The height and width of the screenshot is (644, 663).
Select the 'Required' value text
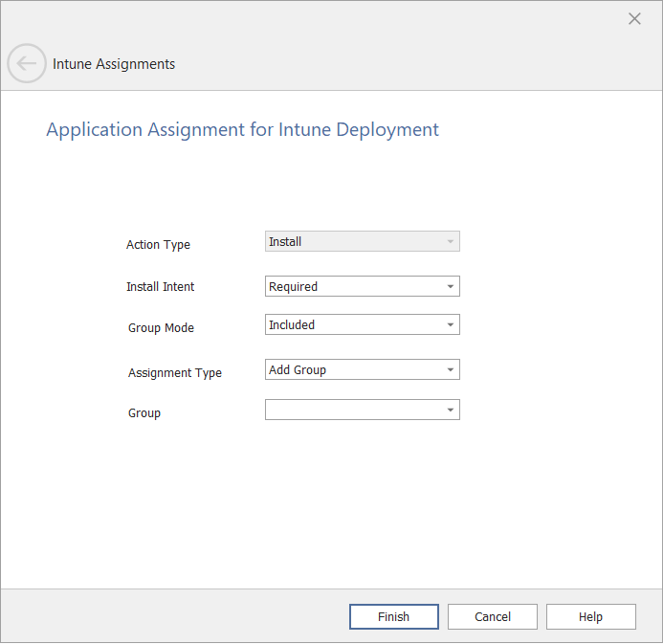[293, 287]
